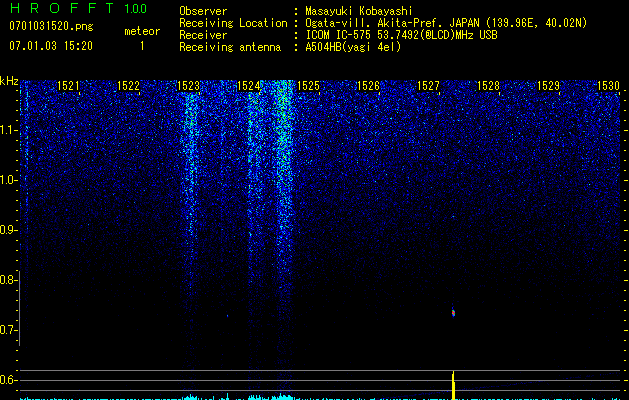Click the 0.7 kHz axis label

coord(8,330)
